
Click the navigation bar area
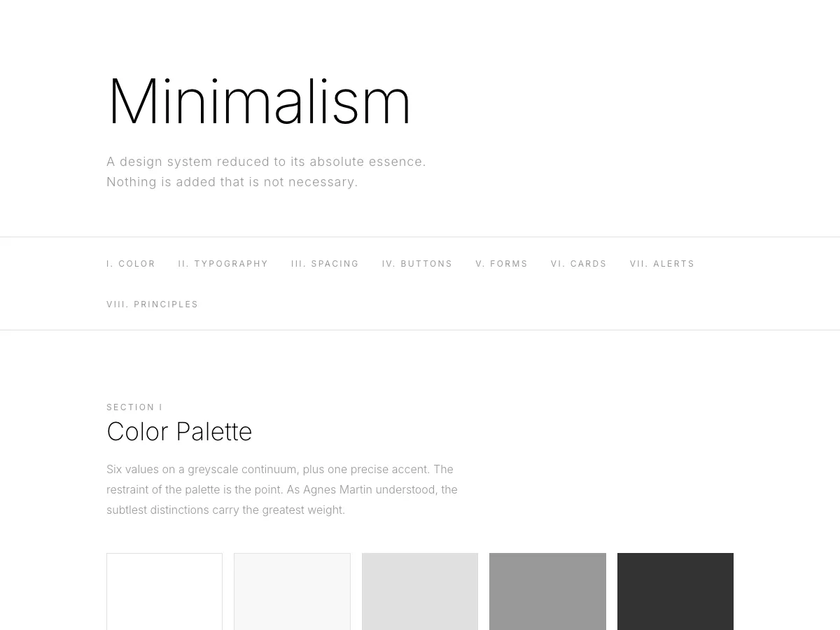point(420,283)
